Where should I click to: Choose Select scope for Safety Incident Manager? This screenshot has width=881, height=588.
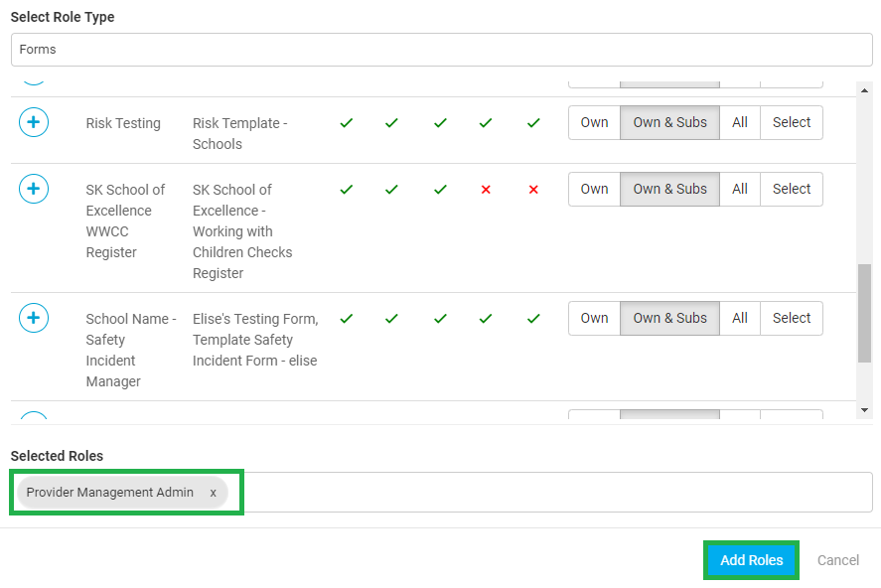click(792, 319)
